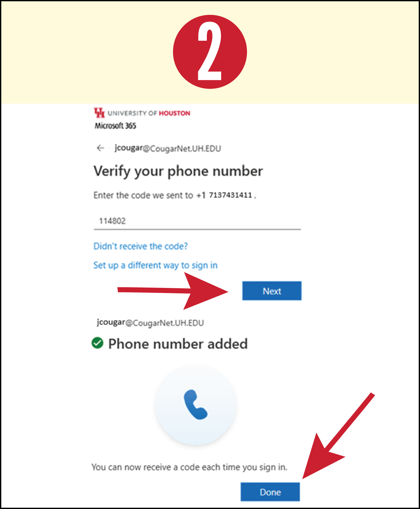Click the "Phone number added" heading
Image resolution: width=420 pixels, height=509 pixels.
pos(178,344)
